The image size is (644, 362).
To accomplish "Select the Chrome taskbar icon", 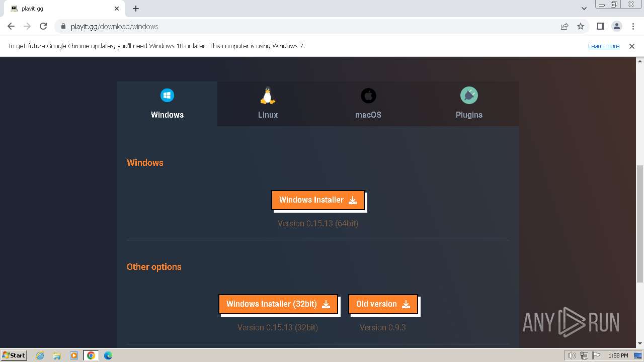I will [x=91, y=355].
